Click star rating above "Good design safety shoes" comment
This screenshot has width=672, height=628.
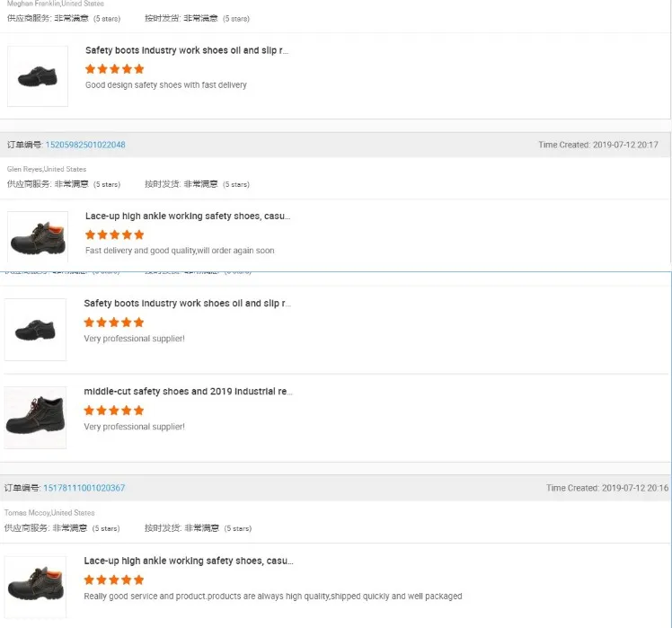pyautogui.click(x=114, y=68)
